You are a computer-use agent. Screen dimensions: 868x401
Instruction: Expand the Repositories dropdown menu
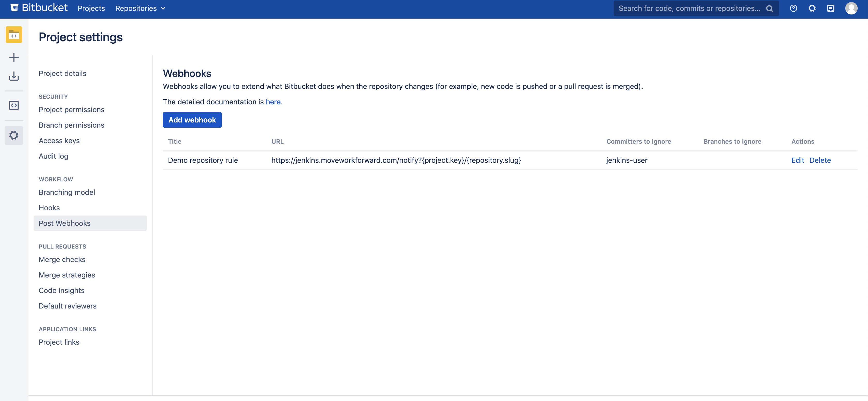click(x=140, y=9)
